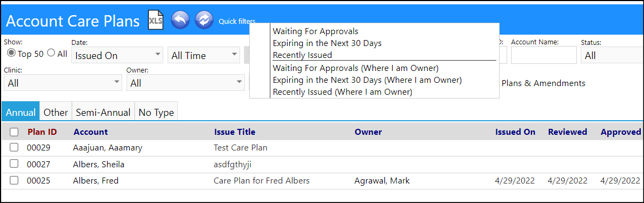The height and width of the screenshot is (203, 644).
Task: Check the box for plan 00025
Action: pyautogui.click(x=14, y=180)
